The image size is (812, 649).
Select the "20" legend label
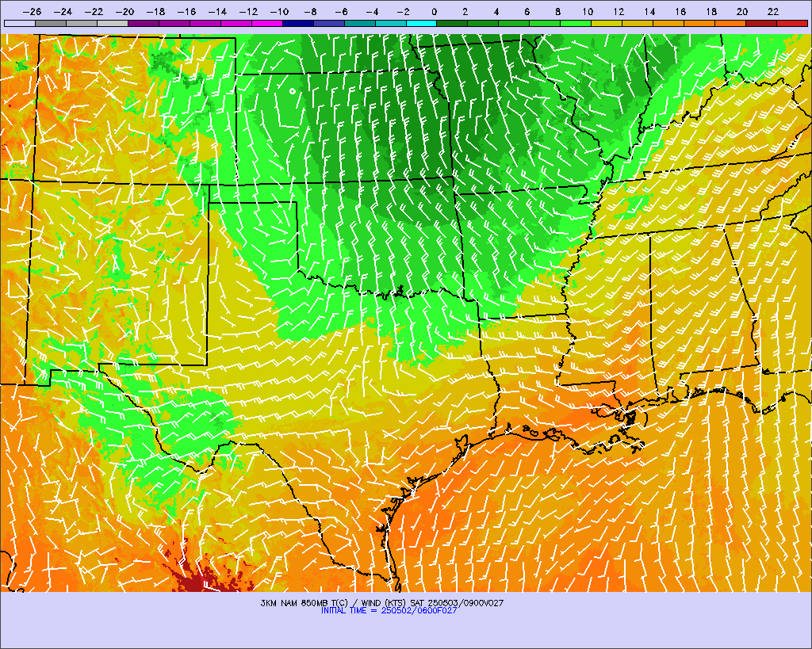point(742,11)
